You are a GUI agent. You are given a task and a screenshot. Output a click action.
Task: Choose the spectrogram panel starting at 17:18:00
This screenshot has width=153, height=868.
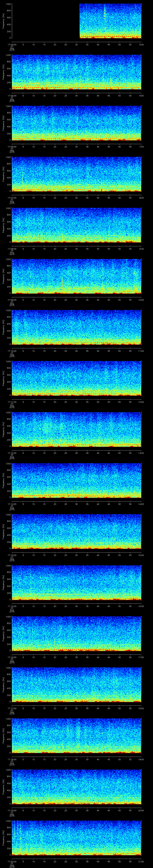[x=76, y=736]
